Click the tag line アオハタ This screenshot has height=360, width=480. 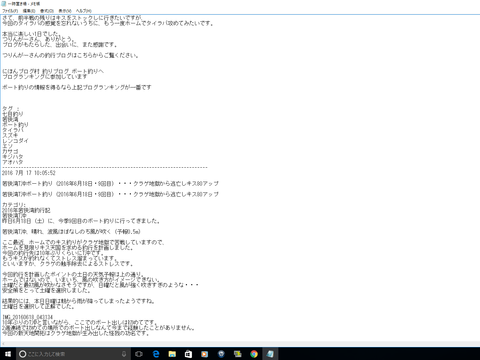tap(13, 162)
